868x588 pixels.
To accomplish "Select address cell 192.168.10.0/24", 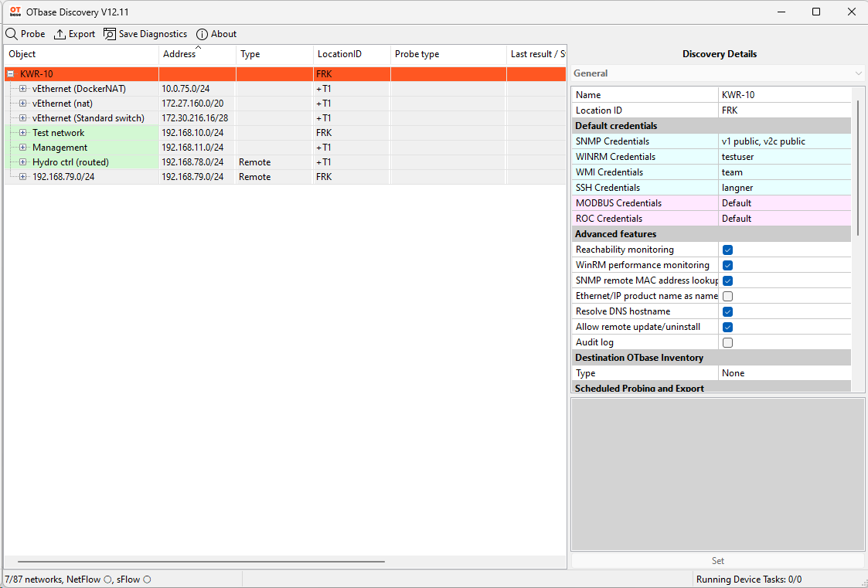I will [x=198, y=133].
